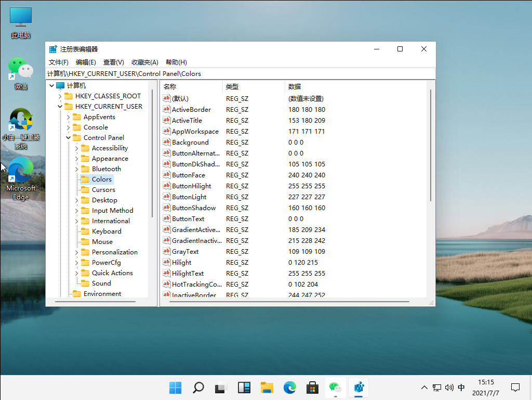Click the hidden icons arrow in system tray

[x=424, y=388]
